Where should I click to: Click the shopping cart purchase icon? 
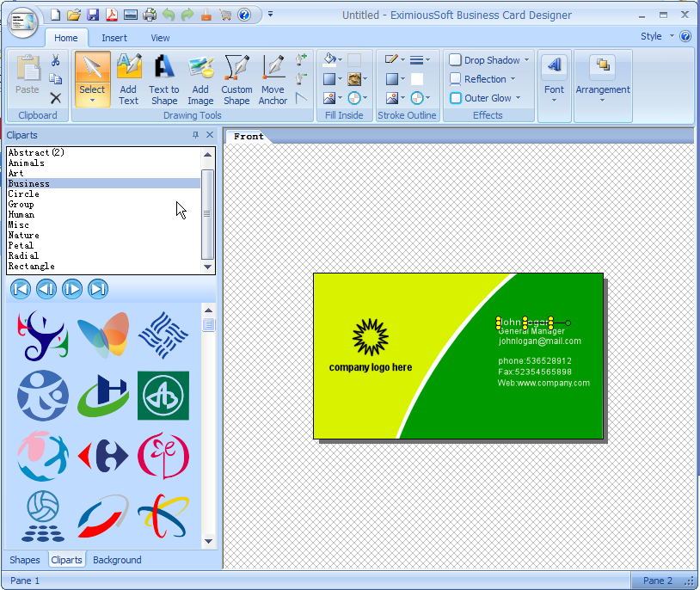225,15
